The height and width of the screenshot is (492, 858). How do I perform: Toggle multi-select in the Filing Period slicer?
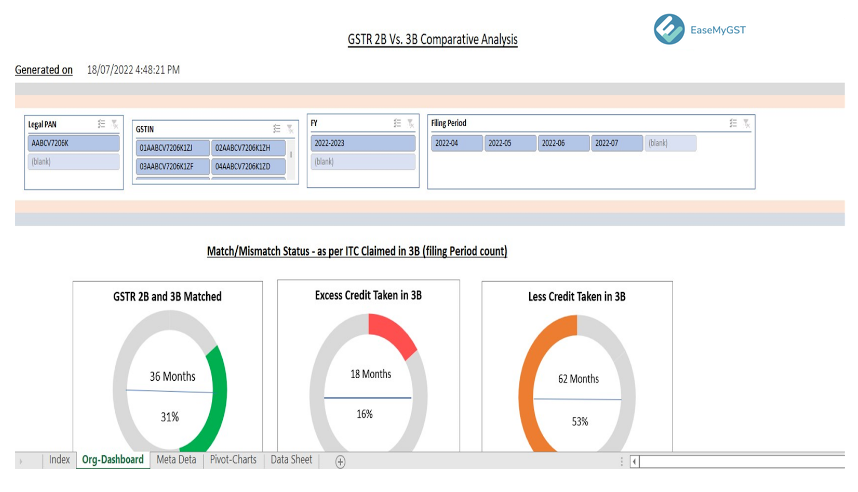click(x=733, y=123)
